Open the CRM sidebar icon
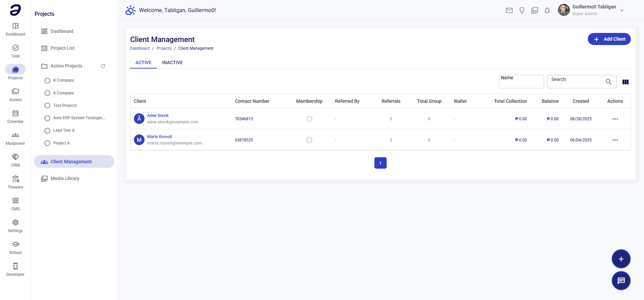The width and height of the screenshot is (644, 300). [15, 160]
